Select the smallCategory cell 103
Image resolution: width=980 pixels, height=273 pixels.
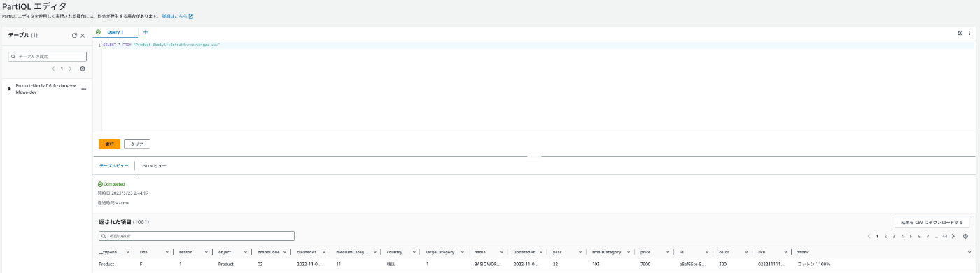tap(596, 265)
